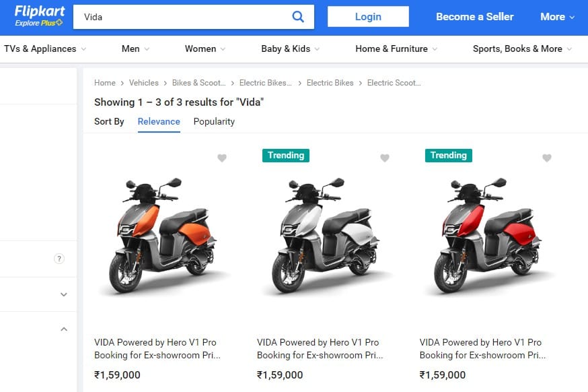Click the Login button
Viewport: 588px width, 392px height.
pos(368,17)
